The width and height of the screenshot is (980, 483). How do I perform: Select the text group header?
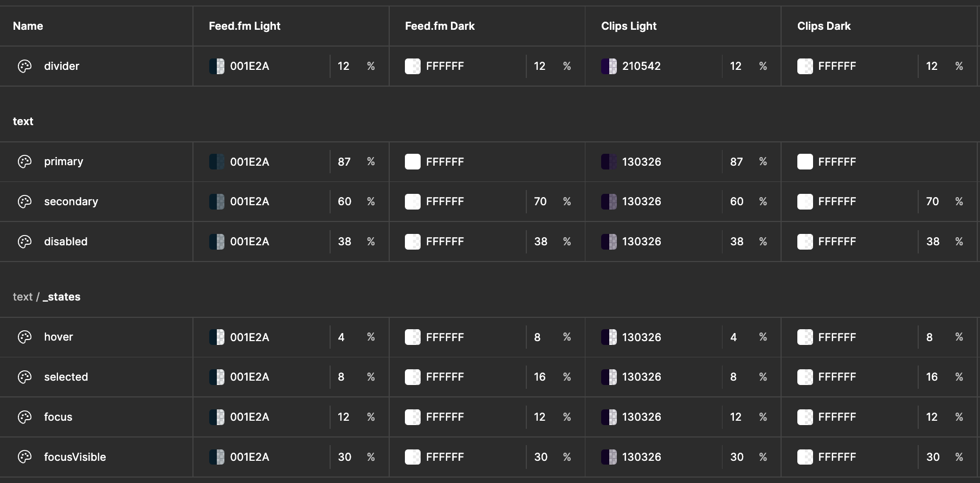pyautogui.click(x=23, y=121)
